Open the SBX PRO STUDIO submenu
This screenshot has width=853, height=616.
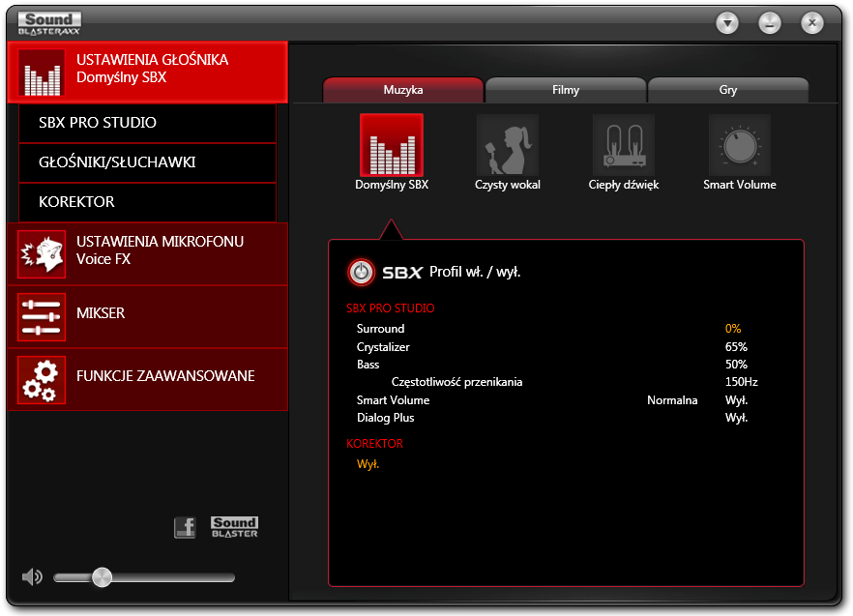147,123
